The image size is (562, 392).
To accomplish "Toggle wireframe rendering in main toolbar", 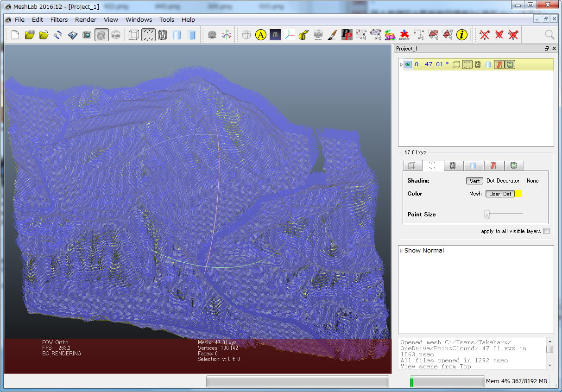I will [x=162, y=35].
